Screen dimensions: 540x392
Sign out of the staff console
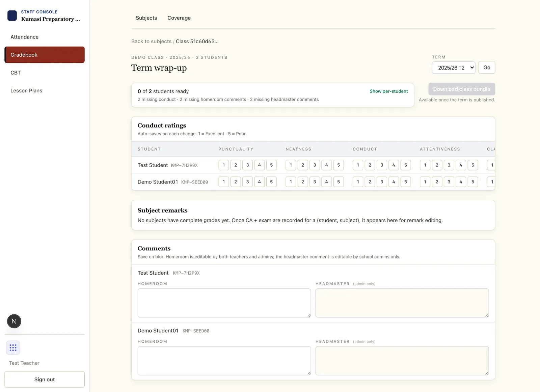click(45, 380)
